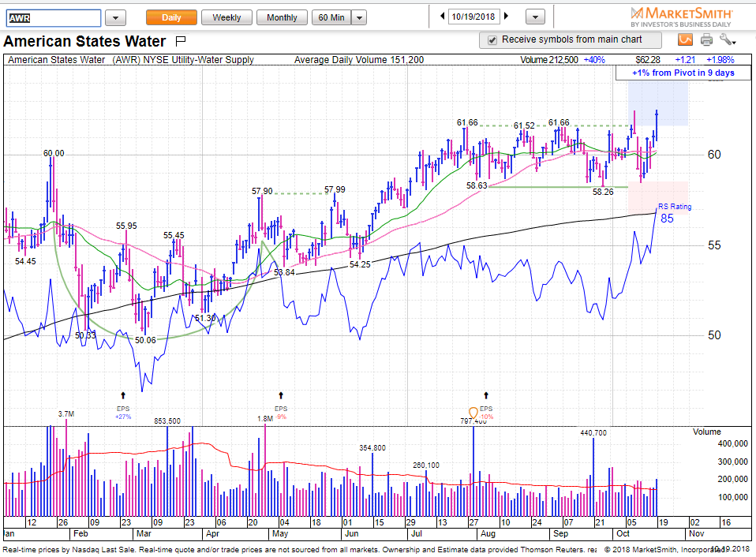Open the symbol dropdown arrow

pos(115,18)
